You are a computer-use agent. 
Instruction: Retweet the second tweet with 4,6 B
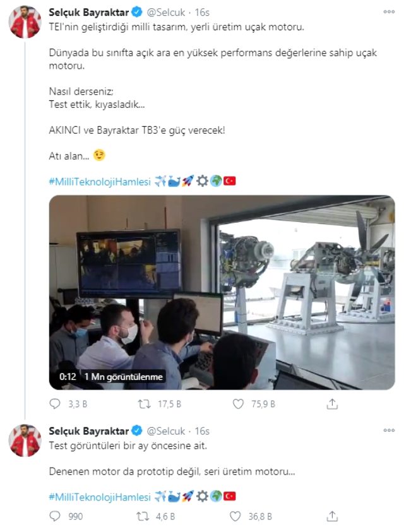[144, 516]
